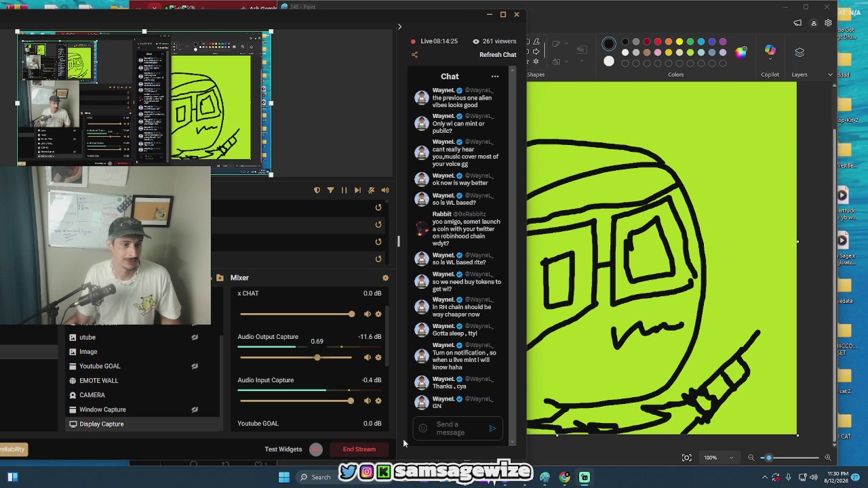Open Mixer settings gear

(385, 278)
